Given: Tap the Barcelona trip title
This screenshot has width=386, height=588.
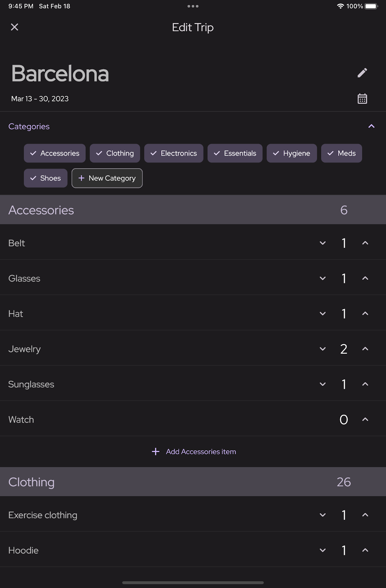Looking at the screenshot, I should pyautogui.click(x=60, y=74).
